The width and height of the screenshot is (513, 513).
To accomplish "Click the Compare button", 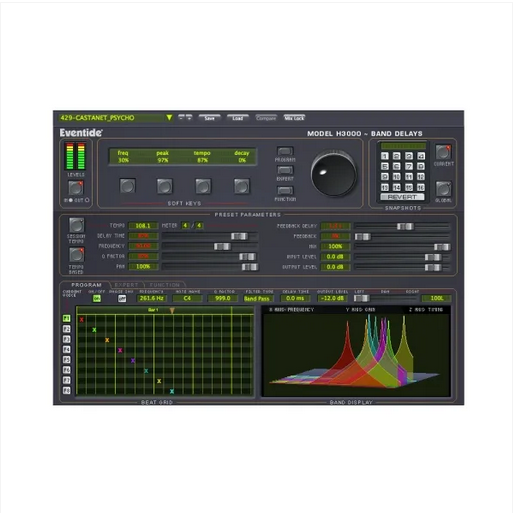I will pos(266,118).
